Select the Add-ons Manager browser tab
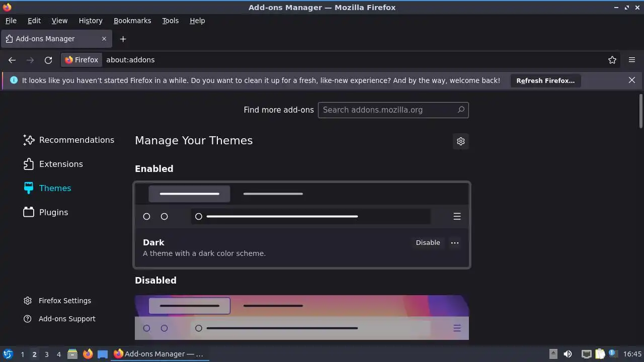Screen dimensions: 644x362 (56, 39)
